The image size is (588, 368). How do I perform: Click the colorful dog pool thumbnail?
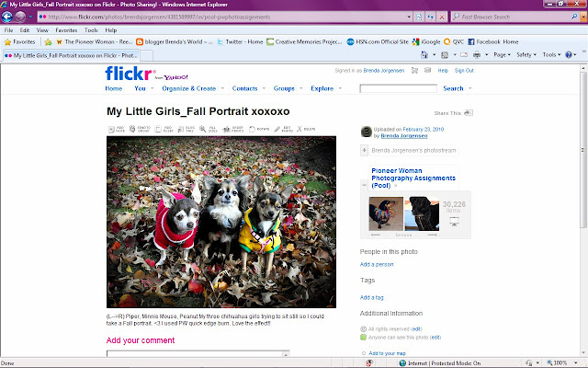(x=386, y=214)
